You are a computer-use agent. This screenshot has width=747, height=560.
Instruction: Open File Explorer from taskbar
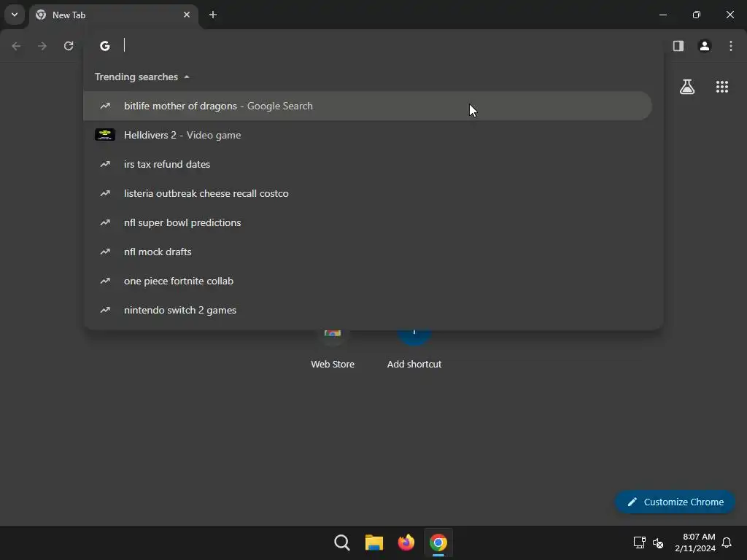pos(374,542)
